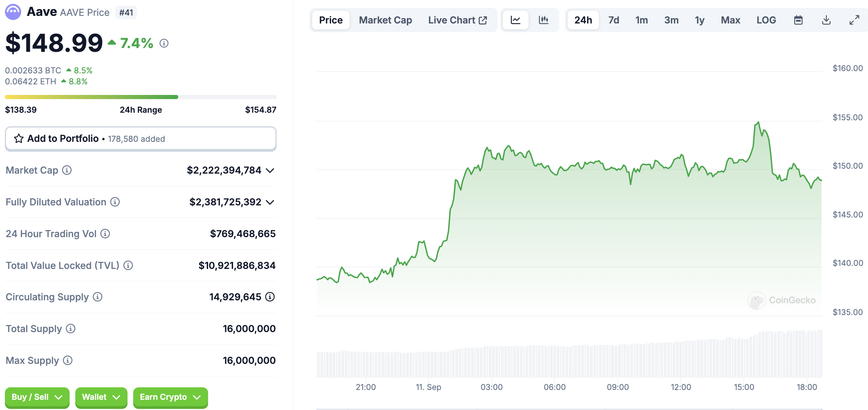
Task: Expand Fully Diluted Valuation chevron
Action: (270, 202)
